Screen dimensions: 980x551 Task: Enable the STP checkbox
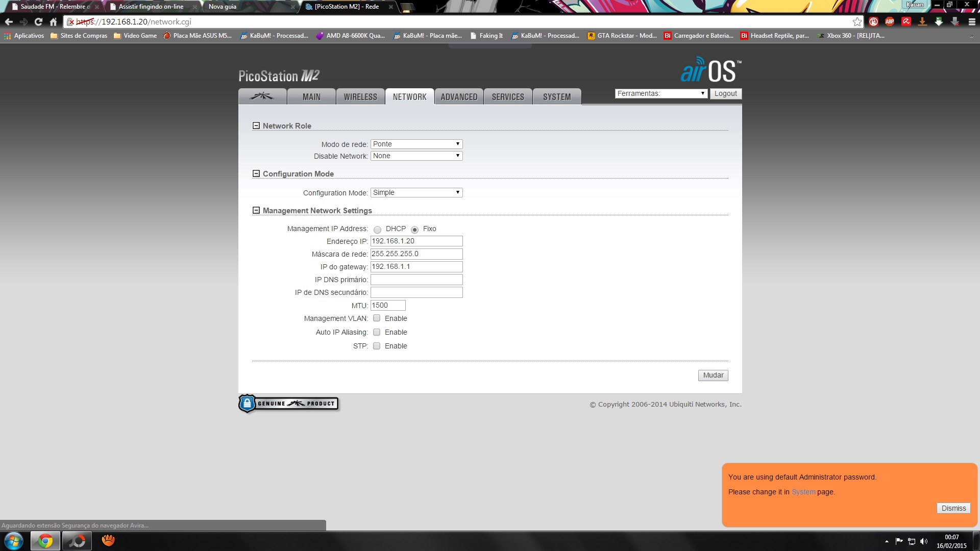click(377, 346)
